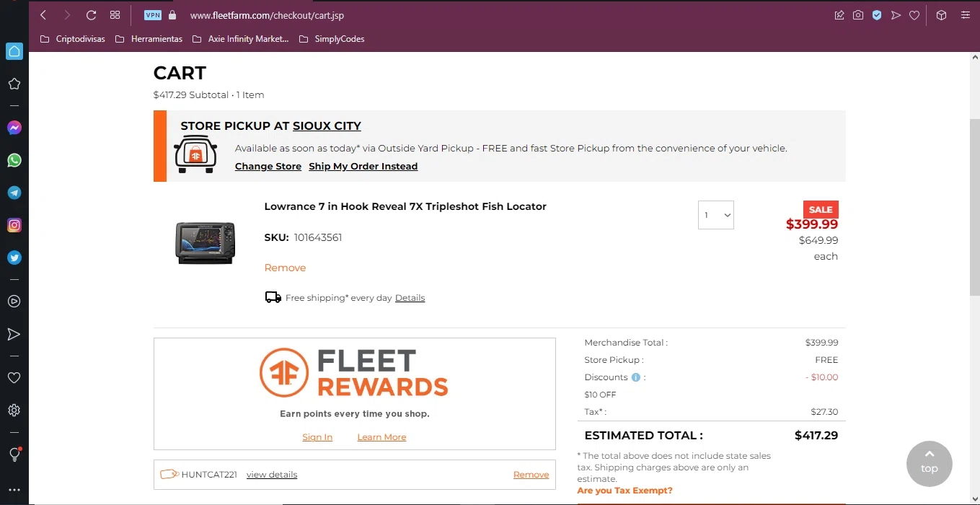Viewport: 980px width, 505px height.
Task: Remove the Lowrance fish locator from the cart
Action: (285, 268)
